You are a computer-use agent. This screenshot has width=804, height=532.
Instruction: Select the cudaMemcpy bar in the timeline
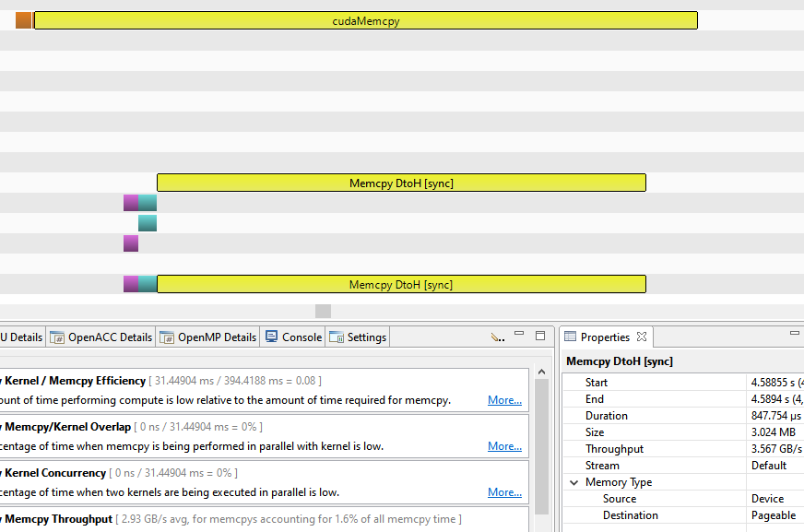365,20
